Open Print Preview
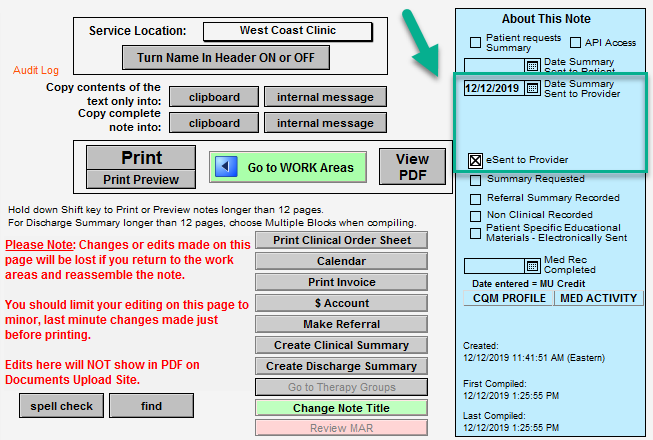The image size is (653, 440). pos(141,180)
